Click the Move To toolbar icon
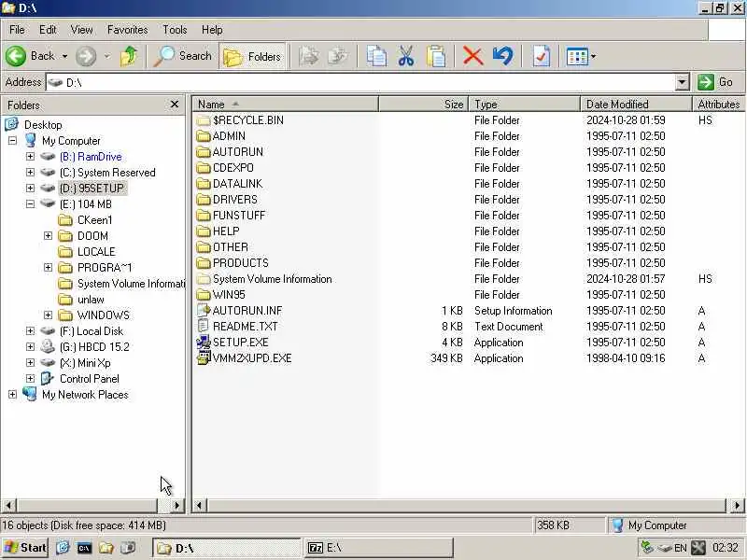 click(309, 56)
